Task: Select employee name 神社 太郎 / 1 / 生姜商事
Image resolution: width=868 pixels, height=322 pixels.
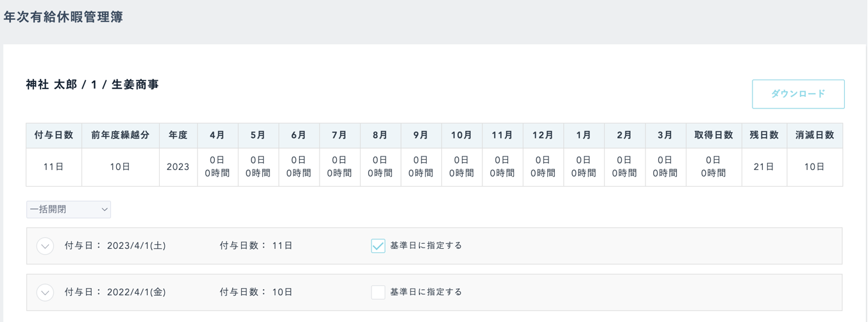Action: pos(92,85)
